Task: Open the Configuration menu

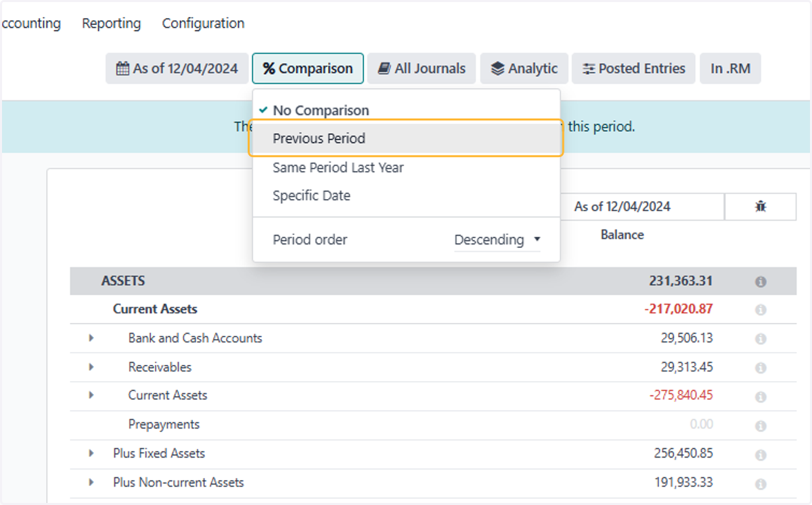Action: 203,23
